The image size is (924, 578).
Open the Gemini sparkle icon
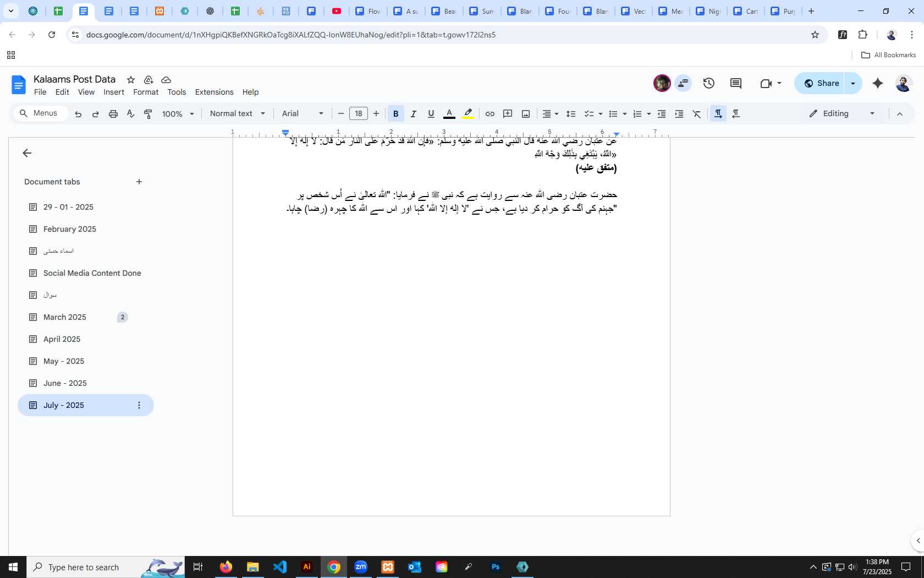(x=878, y=83)
